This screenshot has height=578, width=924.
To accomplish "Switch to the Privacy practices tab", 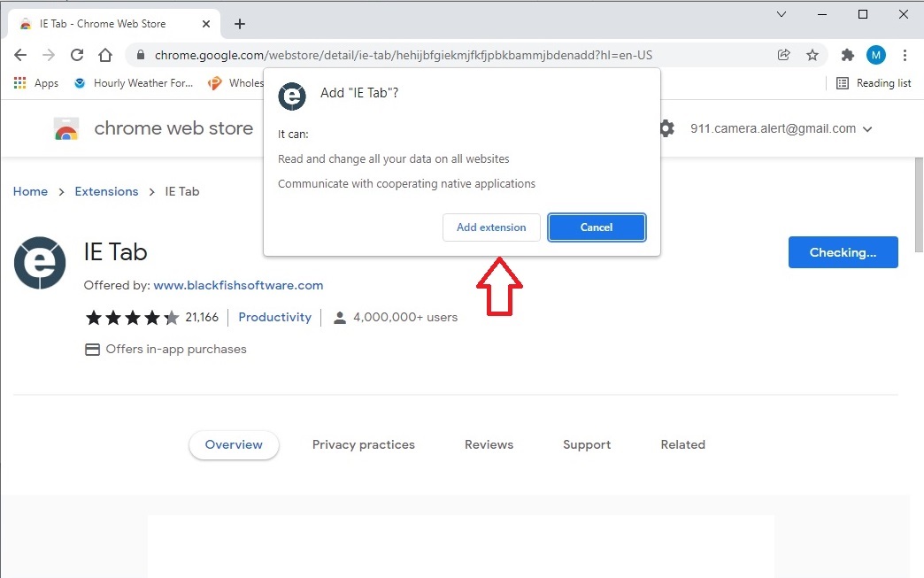I will pyautogui.click(x=364, y=445).
